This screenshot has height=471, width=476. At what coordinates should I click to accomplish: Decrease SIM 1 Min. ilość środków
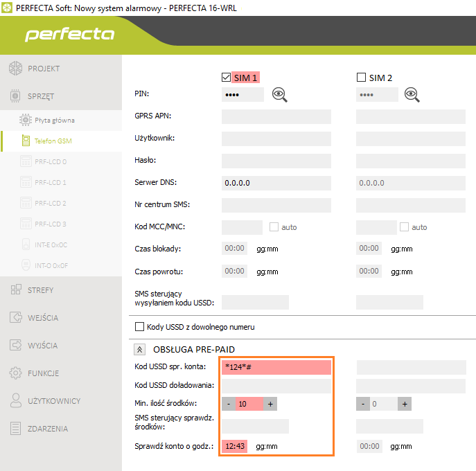point(229,404)
